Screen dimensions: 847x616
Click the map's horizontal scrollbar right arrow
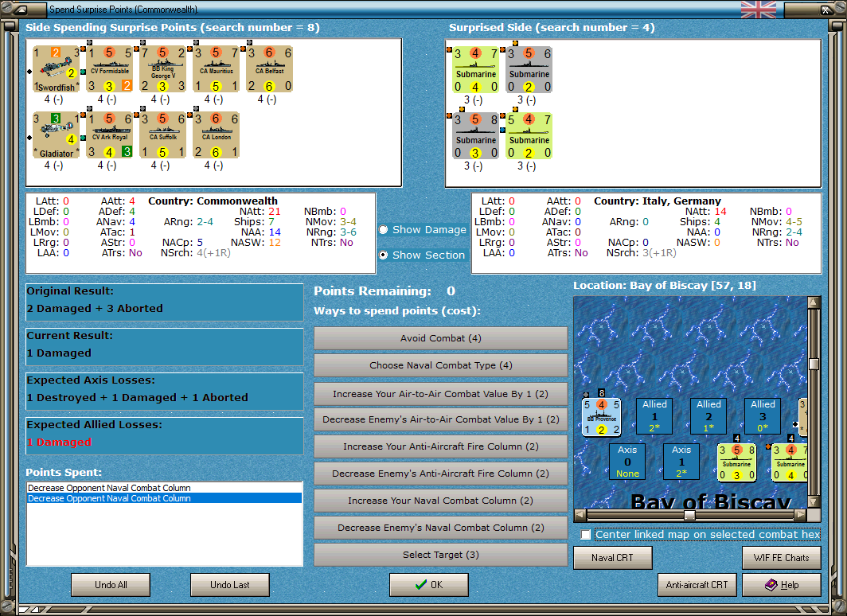[801, 515]
